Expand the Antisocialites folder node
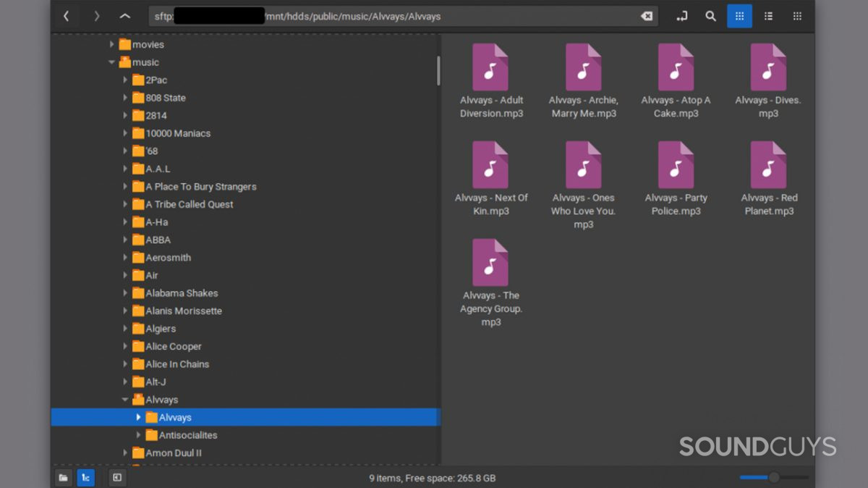 point(138,435)
